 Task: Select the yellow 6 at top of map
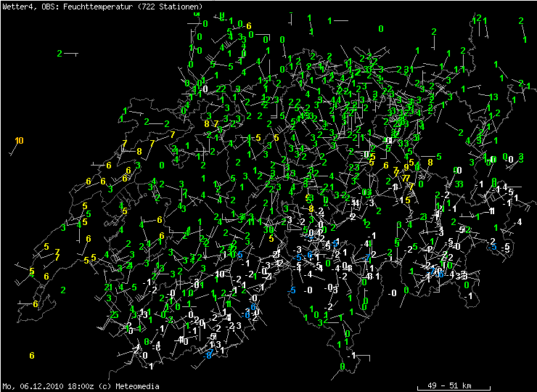click(248, 26)
